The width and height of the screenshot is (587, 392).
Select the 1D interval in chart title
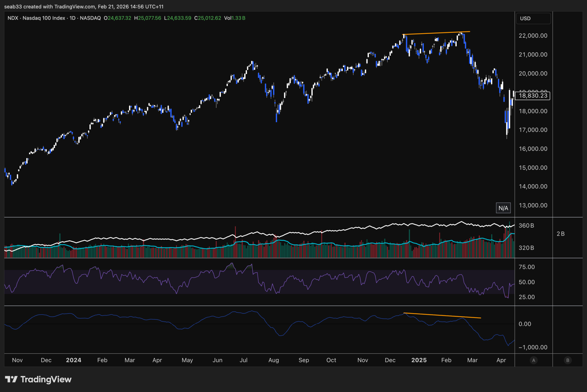coord(72,18)
